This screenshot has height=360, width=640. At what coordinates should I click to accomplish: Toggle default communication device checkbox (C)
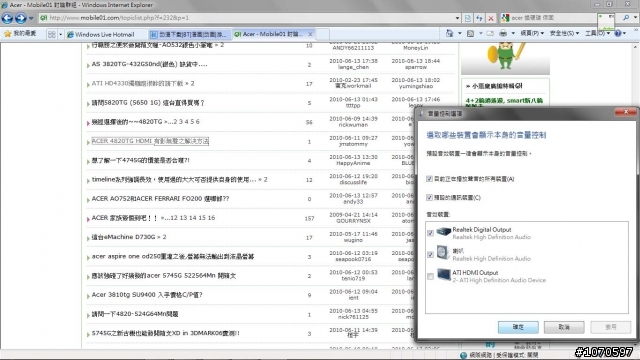(x=429, y=198)
